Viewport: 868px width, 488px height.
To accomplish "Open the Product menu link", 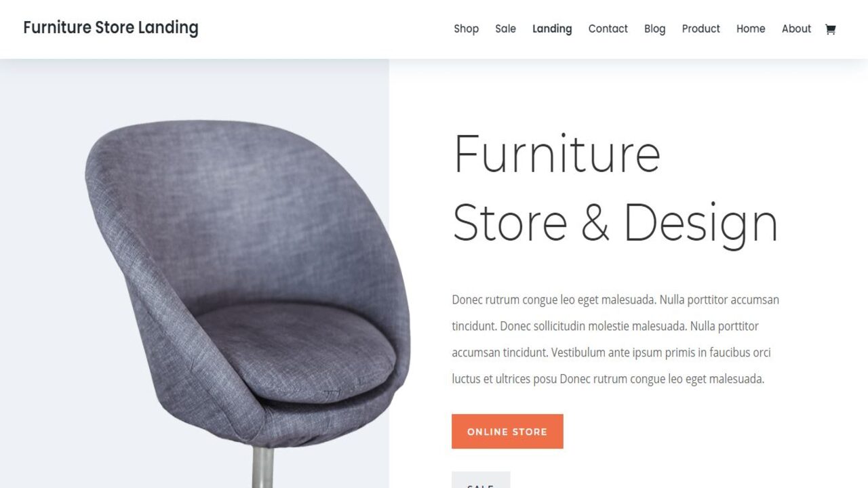I will point(701,28).
